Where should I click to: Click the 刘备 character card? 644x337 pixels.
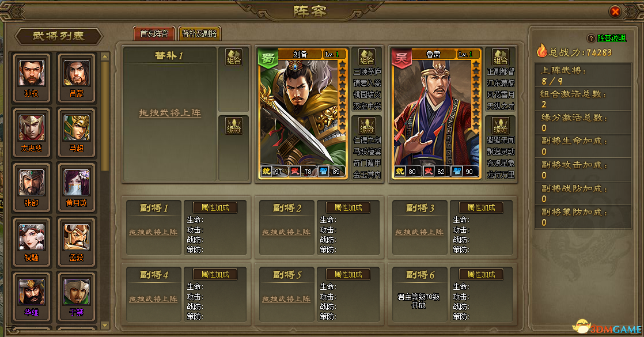point(302,114)
